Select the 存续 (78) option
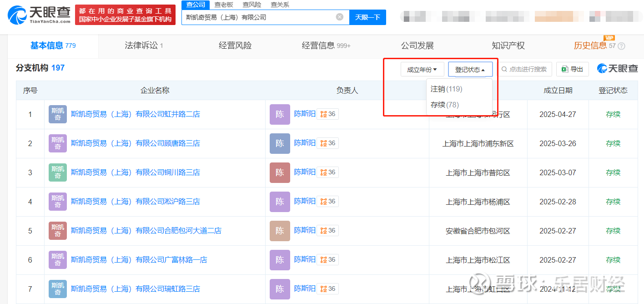 tap(444, 105)
